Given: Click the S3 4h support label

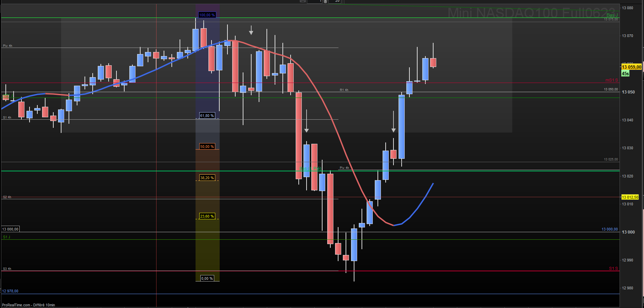Looking at the screenshot, I should [x=7, y=269].
